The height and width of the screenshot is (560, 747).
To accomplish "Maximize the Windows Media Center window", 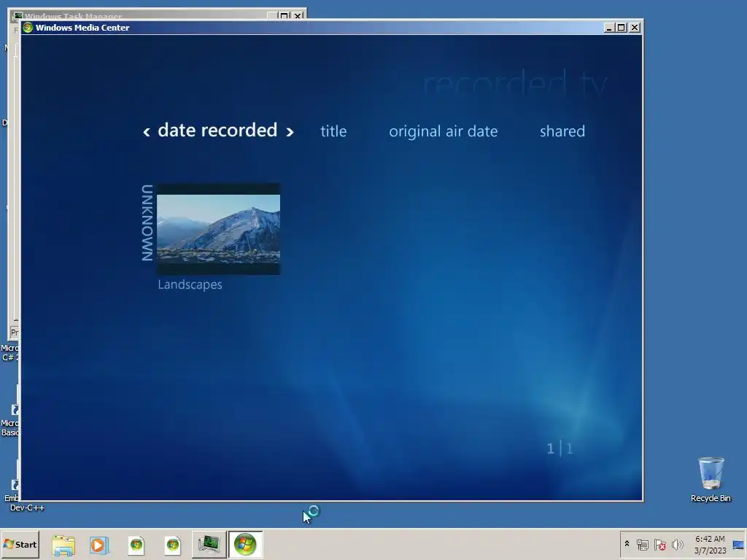I will point(622,28).
